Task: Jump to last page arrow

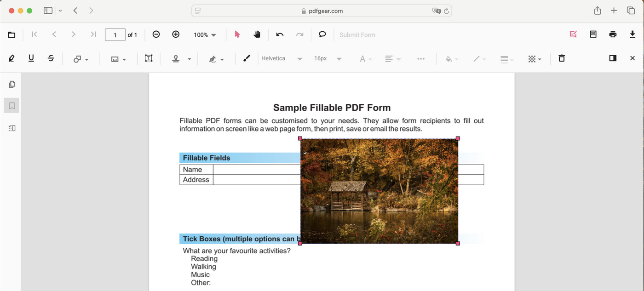Action: (x=93, y=34)
